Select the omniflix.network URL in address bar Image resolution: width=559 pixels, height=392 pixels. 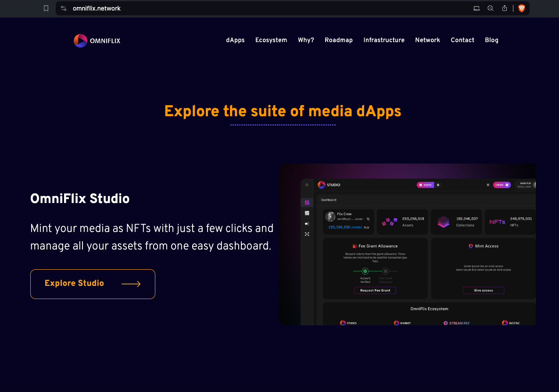(x=97, y=8)
